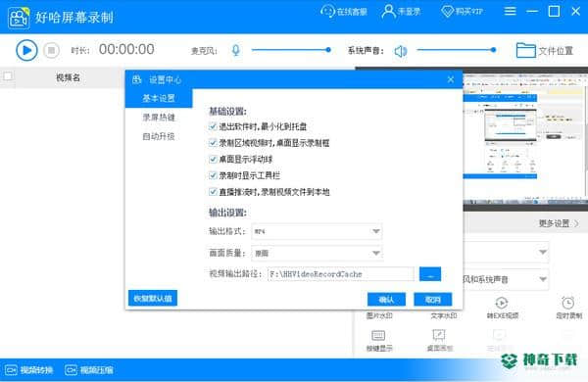This screenshot has height=382, width=588.
Task: Open 定时录制 scheduled recording tool
Action: (568, 309)
